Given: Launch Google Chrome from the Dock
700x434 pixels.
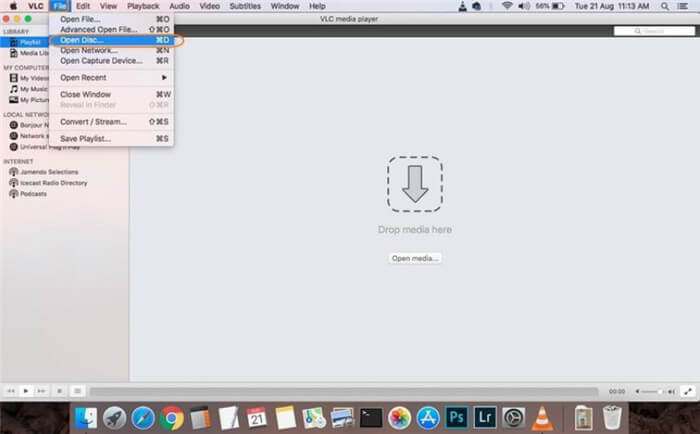Looking at the screenshot, I should pos(171,418).
